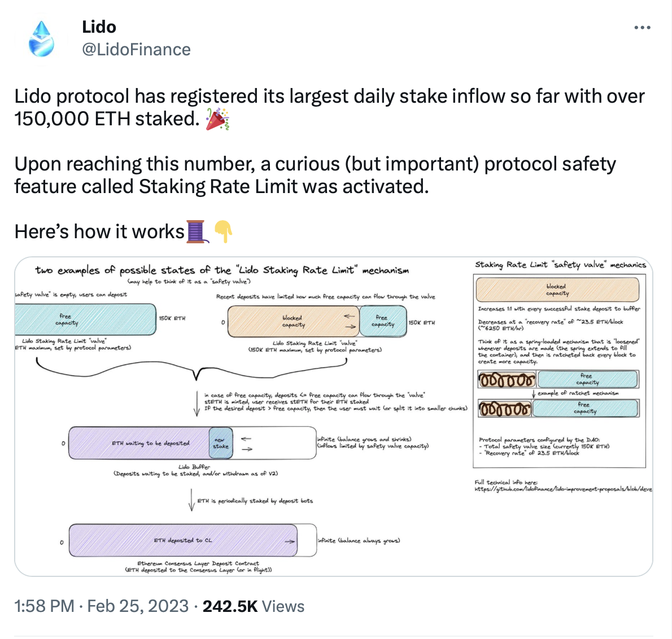
Task: Click the lower coiled spring illustration
Action: [505, 408]
